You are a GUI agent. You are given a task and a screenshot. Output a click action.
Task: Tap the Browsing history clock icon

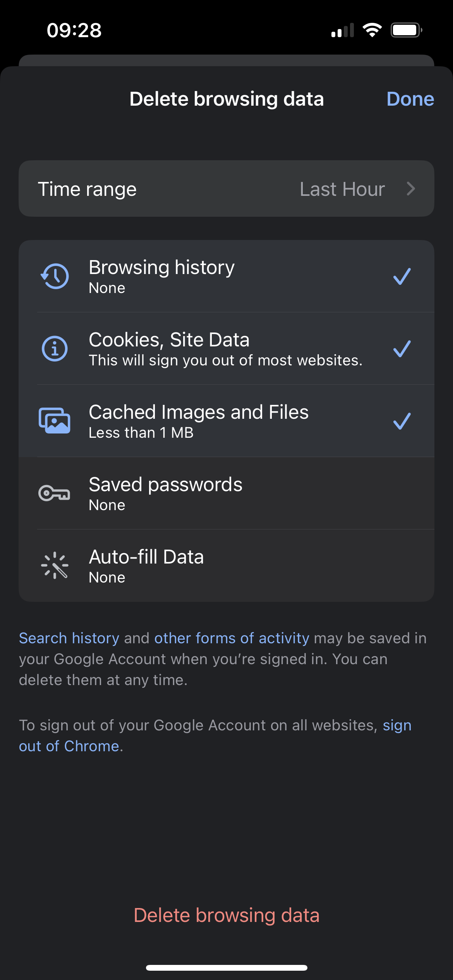point(55,276)
